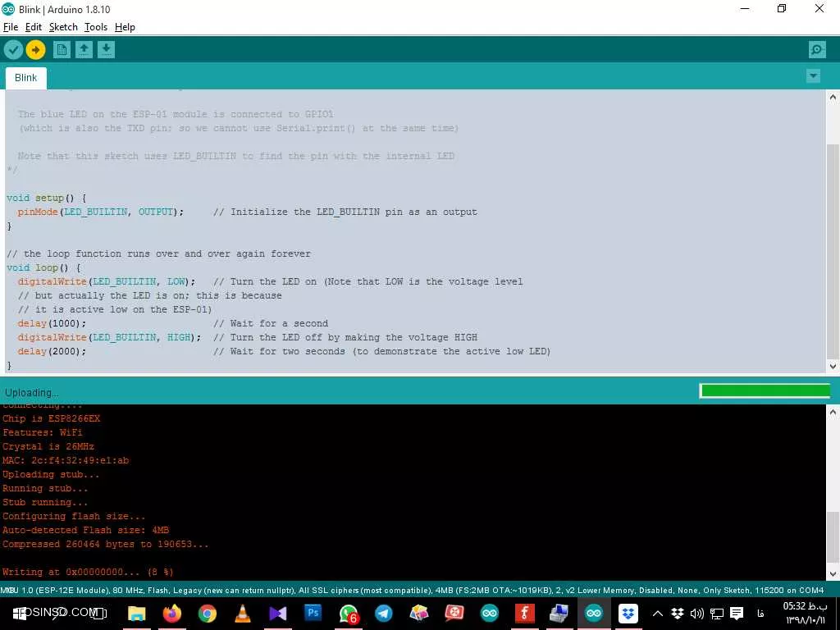Open the blue Dropbox taskbar app icon

tap(628, 614)
